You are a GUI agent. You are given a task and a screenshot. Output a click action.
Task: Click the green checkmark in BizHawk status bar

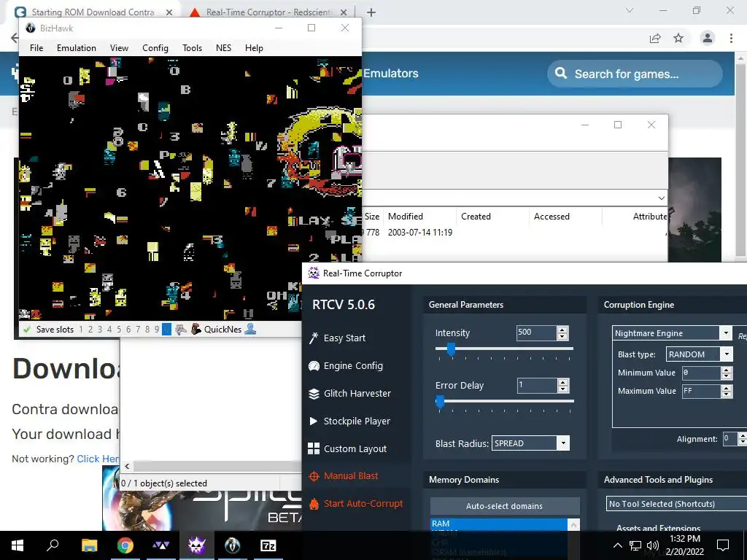pos(27,329)
